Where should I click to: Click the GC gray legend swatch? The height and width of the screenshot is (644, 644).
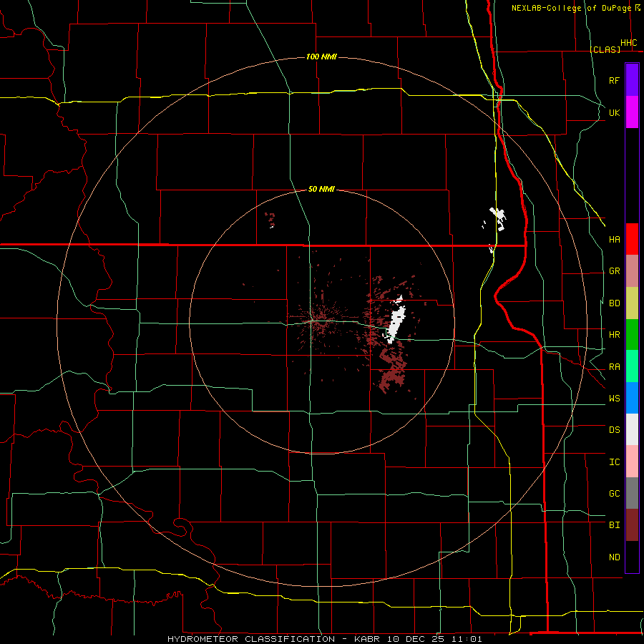632,493
